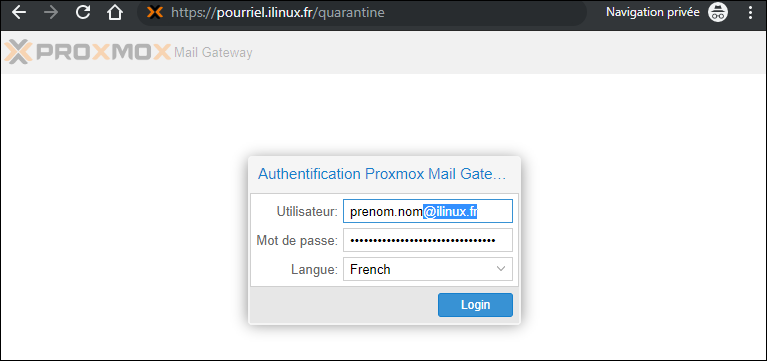Click the greyed forward navigation arrow
Image resolution: width=767 pixels, height=361 pixels.
[50, 13]
